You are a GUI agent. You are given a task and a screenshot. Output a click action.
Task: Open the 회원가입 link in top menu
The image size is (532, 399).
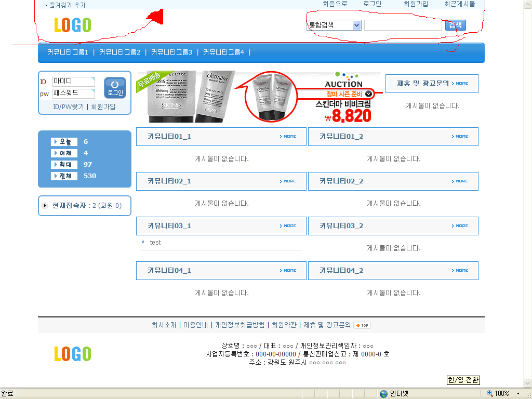pos(416,4)
